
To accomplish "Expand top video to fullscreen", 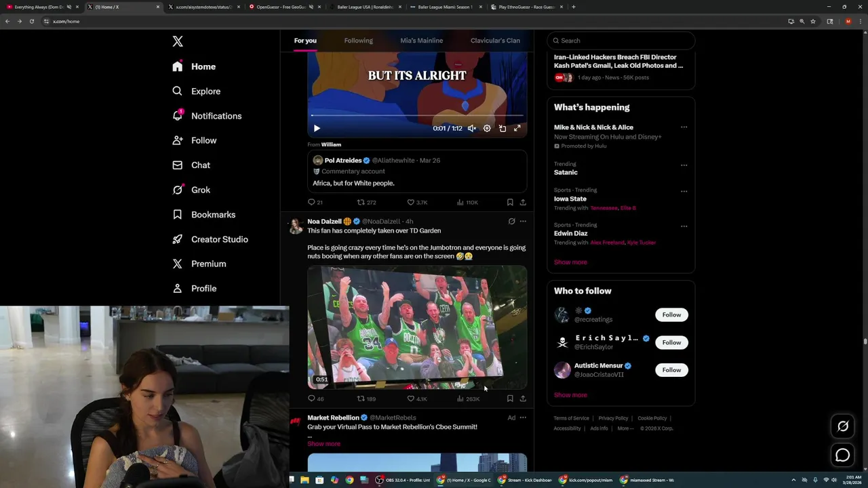I will pyautogui.click(x=517, y=128).
